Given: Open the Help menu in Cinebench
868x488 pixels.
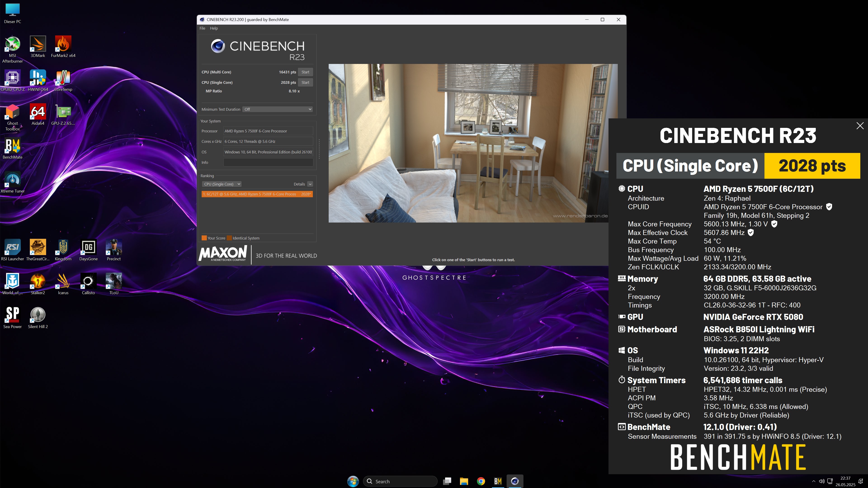Looking at the screenshot, I should 214,28.
